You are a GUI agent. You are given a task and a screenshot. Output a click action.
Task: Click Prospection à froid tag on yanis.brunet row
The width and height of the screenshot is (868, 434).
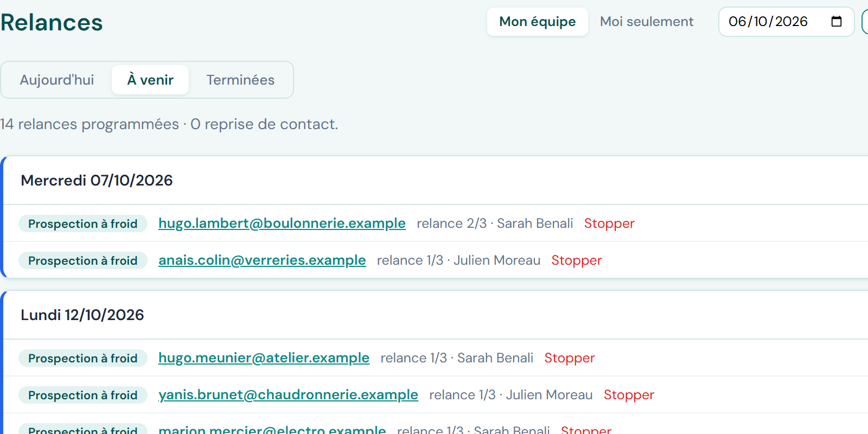click(x=83, y=395)
